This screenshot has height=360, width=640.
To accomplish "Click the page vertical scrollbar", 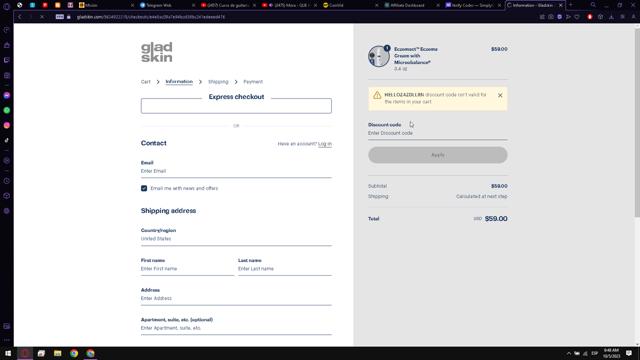I will coord(637,122).
